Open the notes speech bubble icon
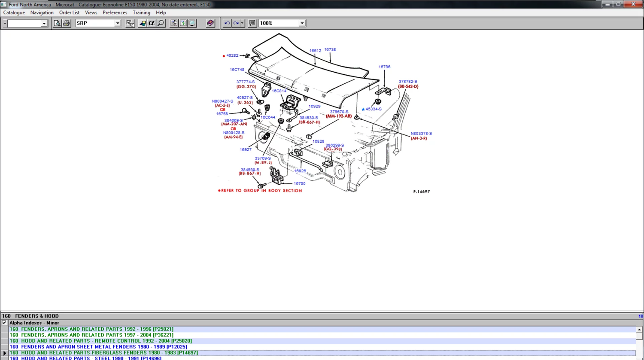This screenshot has height=360, width=644. coord(252,23)
